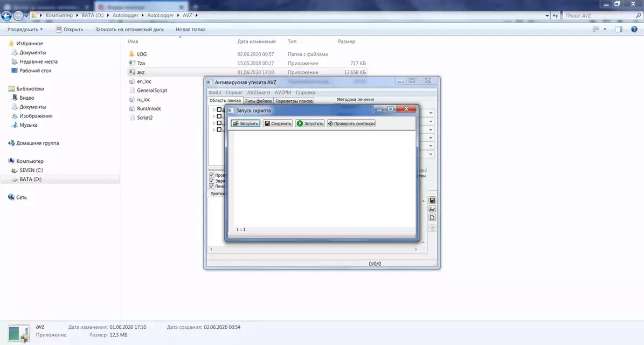Screen dimensions: 644x345
Task: Open Файл menu in AVZ window
Action: [x=215, y=92]
